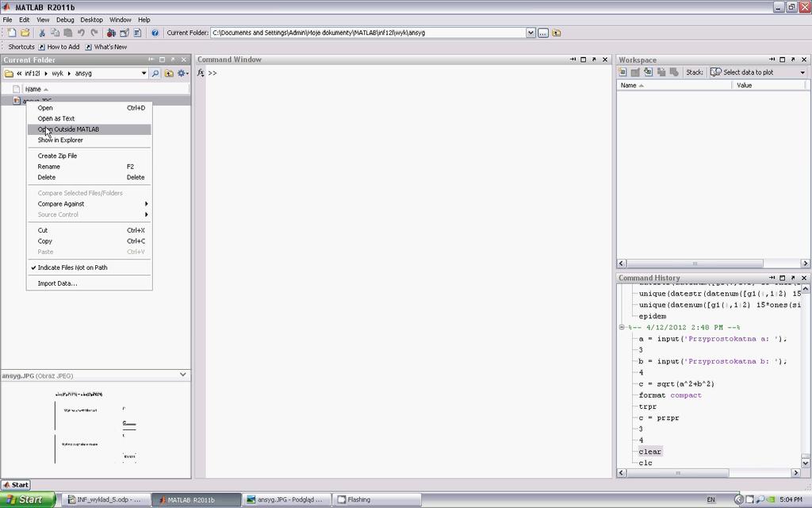Click the How to Add shortcut
812x508 pixels.
click(59, 47)
